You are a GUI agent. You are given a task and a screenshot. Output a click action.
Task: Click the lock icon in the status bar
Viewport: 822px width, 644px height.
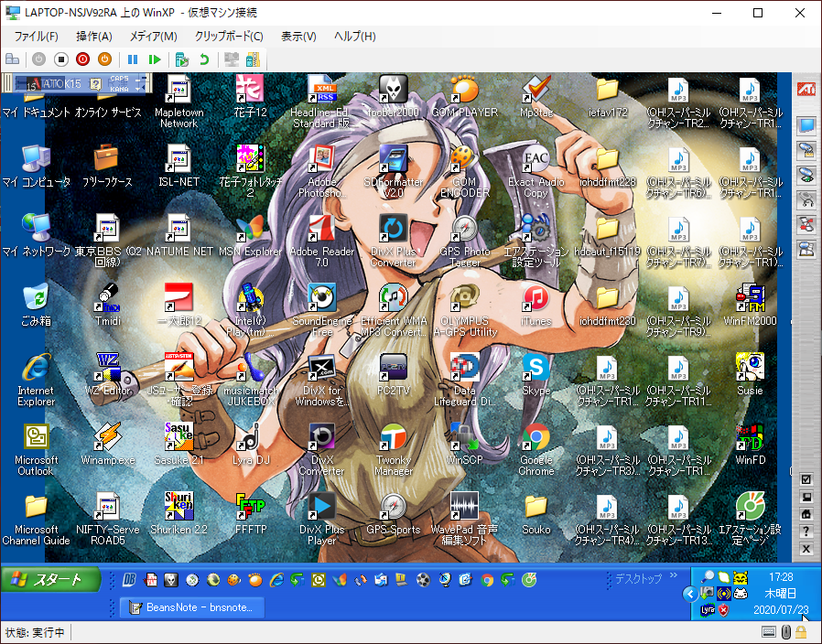click(x=801, y=632)
